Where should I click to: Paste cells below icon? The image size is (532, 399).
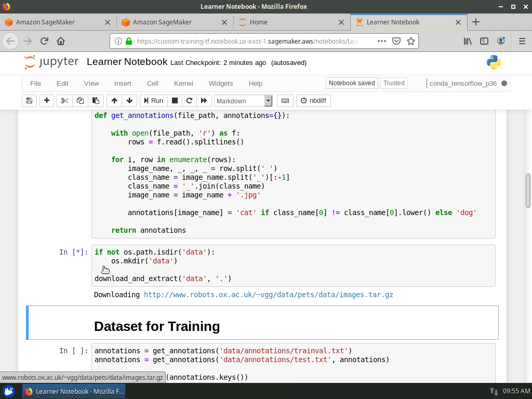(x=96, y=101)
